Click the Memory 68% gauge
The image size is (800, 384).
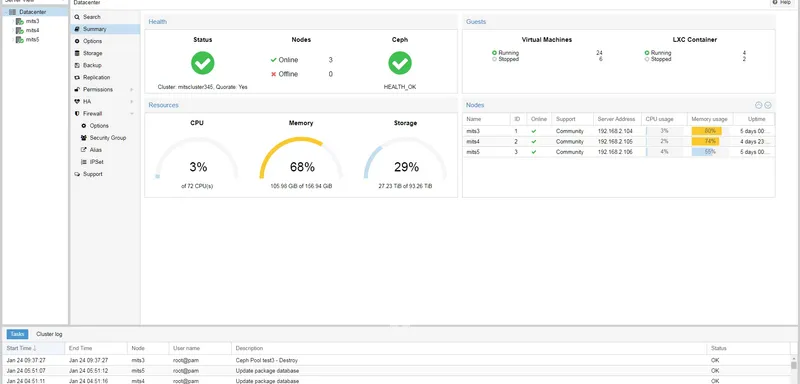pos(301,159)
